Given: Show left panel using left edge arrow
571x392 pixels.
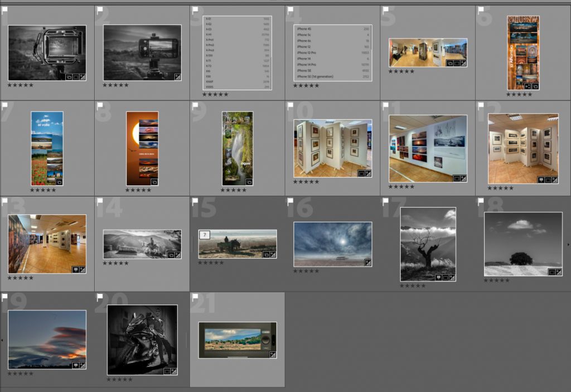Looking at the screenshot, I should [x=2, y=340].
